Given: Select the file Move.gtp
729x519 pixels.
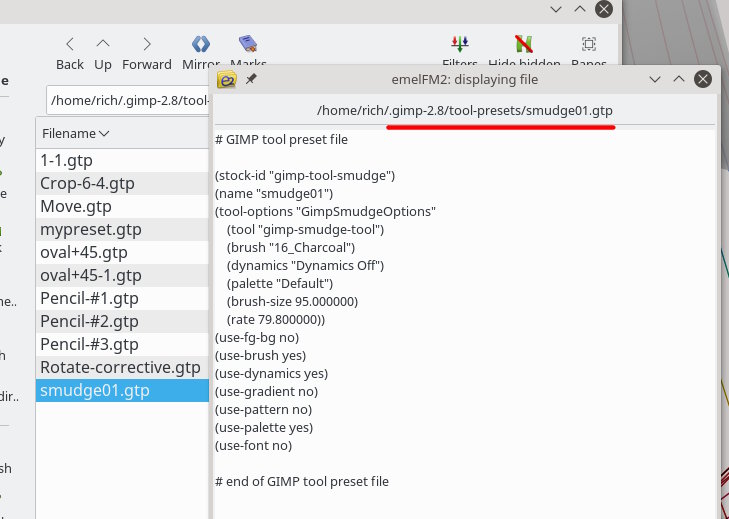Looking at the screenshot, I should coord(122,206).
